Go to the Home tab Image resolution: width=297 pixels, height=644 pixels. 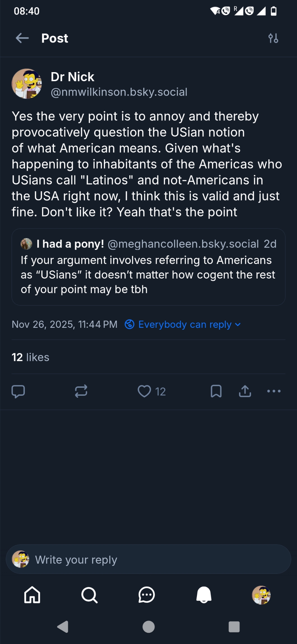pyautogui.click(x=32, y=595)
